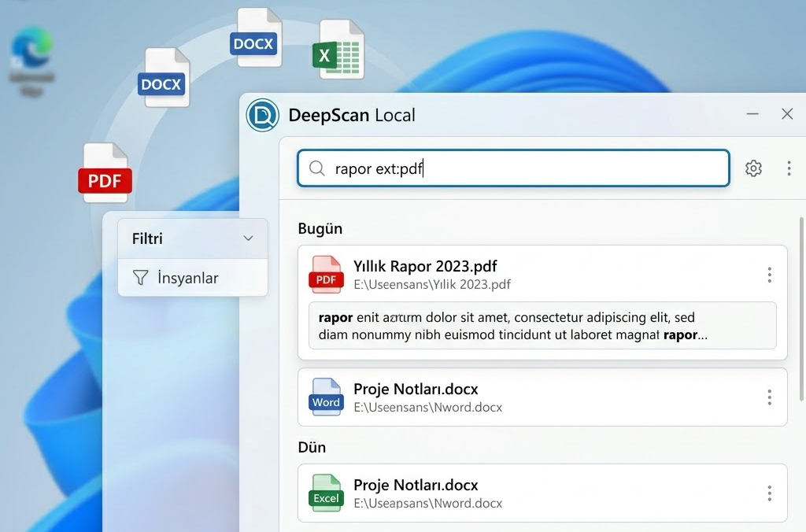Open the options menu for Proje Notları.docx under Bugün

769,397
